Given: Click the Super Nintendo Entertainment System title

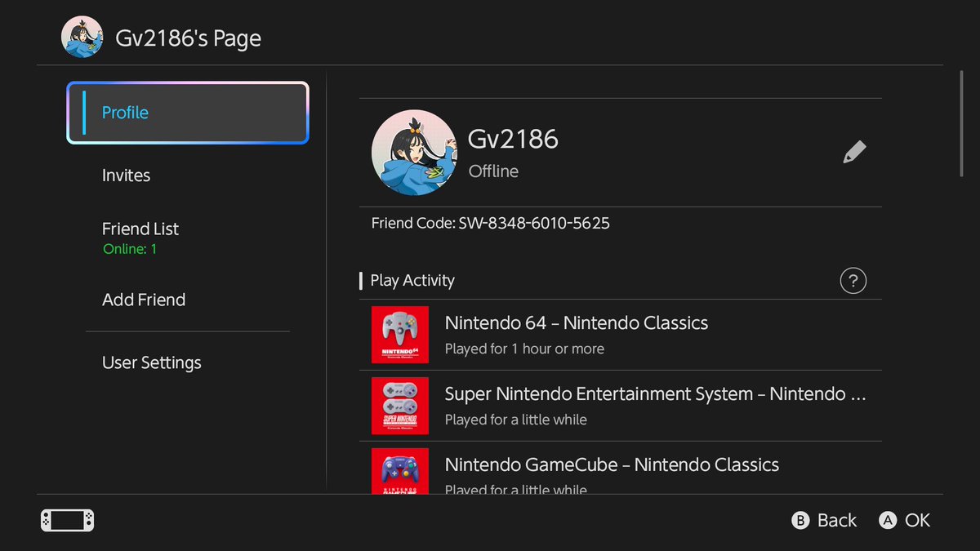Looking at the screenshot, I should coord(655,394).
